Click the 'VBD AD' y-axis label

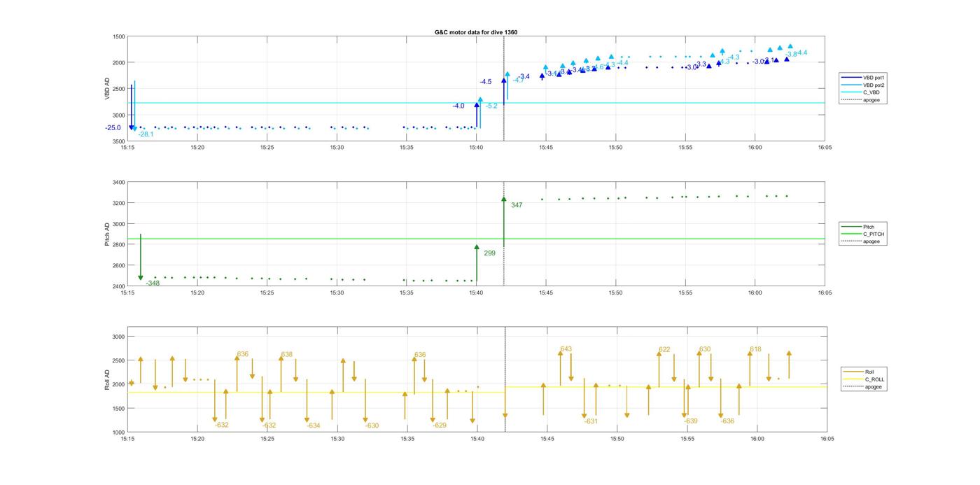(107, 89)
